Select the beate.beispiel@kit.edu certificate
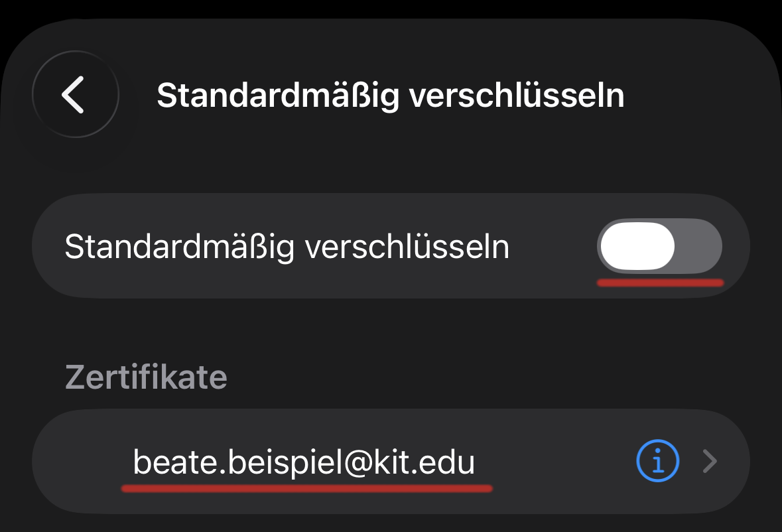This screenshot has height=532, width=782. 304,462
